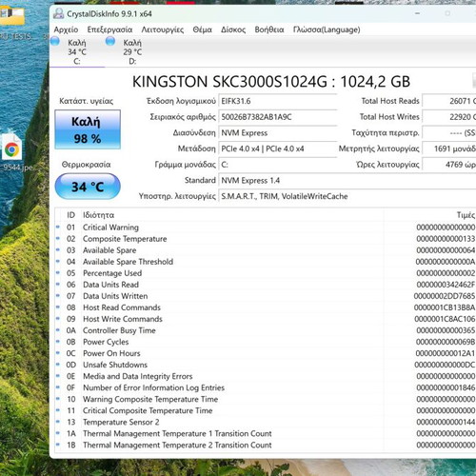Image resolution: width=476 pixels, height=476 pixels.
Task: Click the status dot beside Temperature Sensor 2
Action: (x=58, y=422)
